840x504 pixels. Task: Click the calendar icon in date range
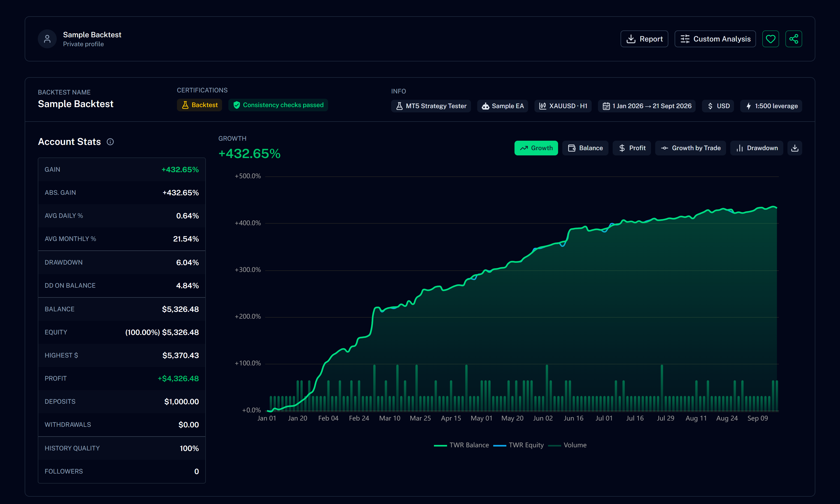pos(606,106)
